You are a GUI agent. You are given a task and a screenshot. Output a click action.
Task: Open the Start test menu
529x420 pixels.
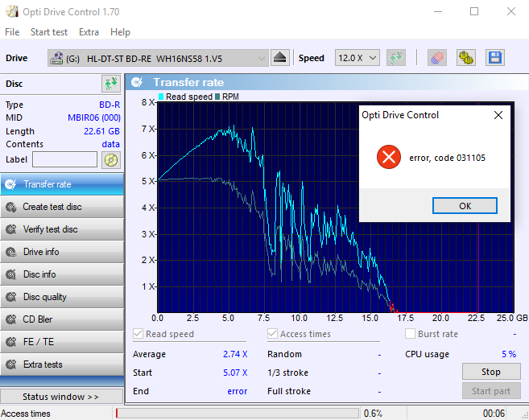click(49, 32)
